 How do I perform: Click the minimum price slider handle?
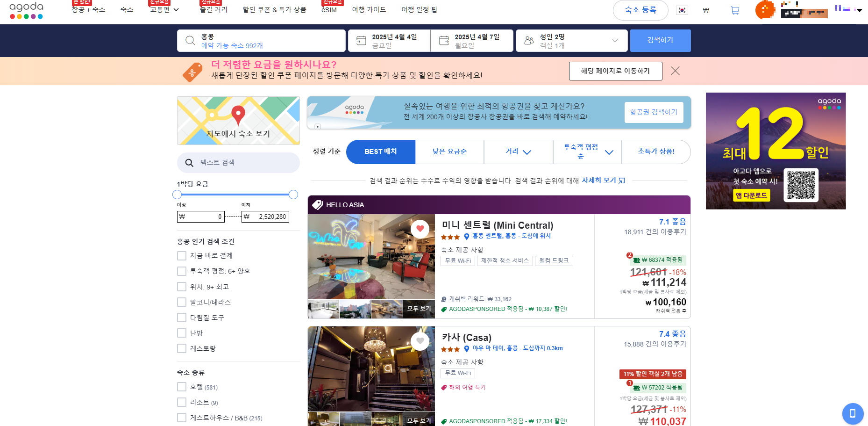pos(177,195)
